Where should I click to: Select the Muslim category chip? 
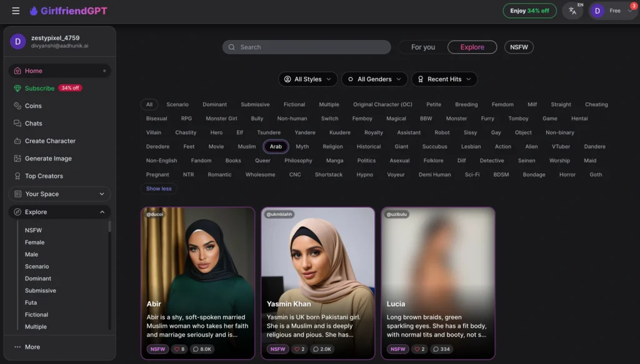coord(246,147)
